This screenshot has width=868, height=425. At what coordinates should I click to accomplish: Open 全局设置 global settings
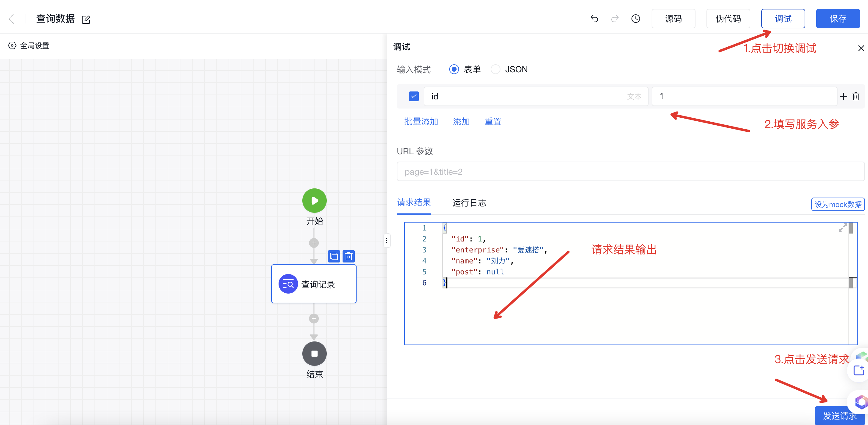tap(29, 45)
